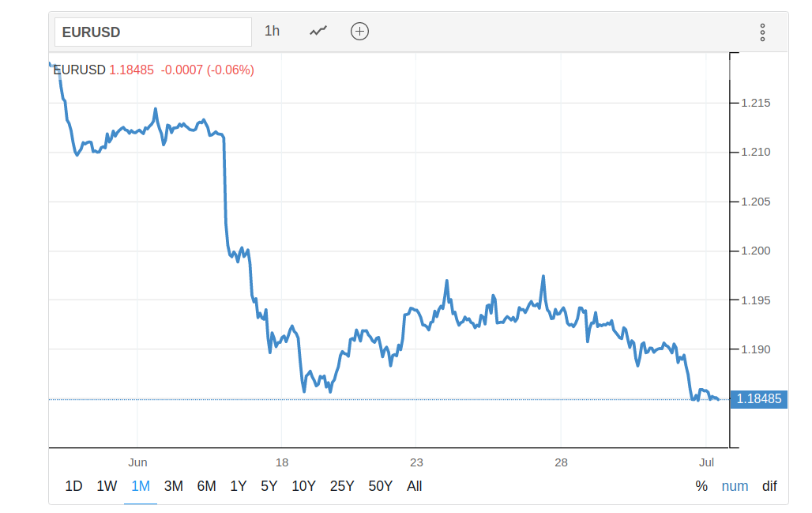This screenshot has width=812, height=513.
Task: Click the EURUSD symbol search field
Action: point(152,32)
